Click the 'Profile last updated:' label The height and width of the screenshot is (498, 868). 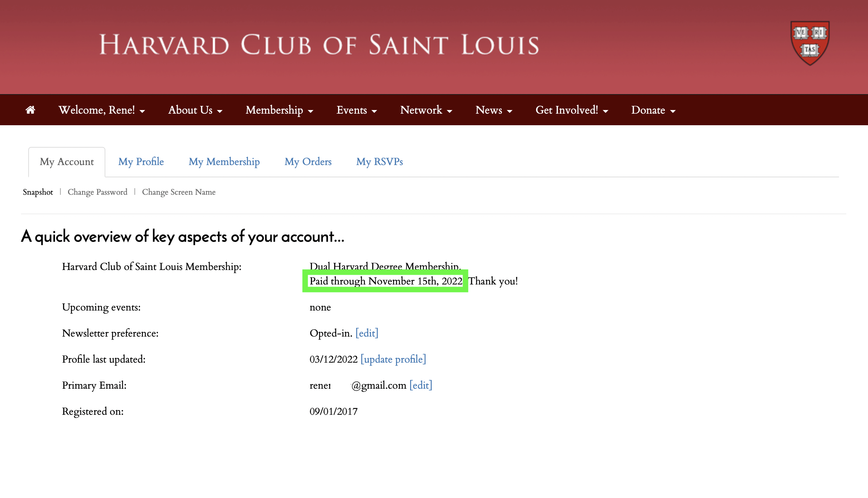(104, 359)
